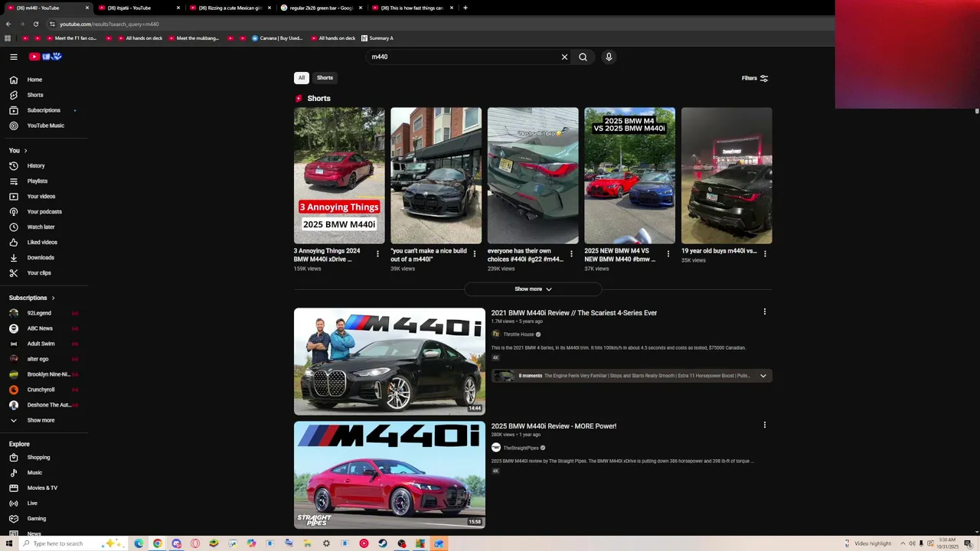Open more options for 3 Annoying Things short
The image size is (980, 551).
(377, 254)
